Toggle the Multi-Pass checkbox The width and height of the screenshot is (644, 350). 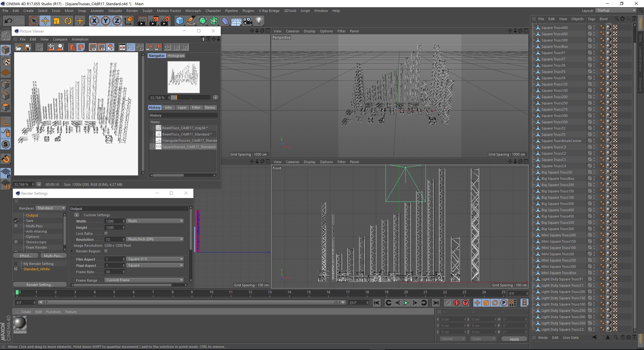(x=16, y=226)
